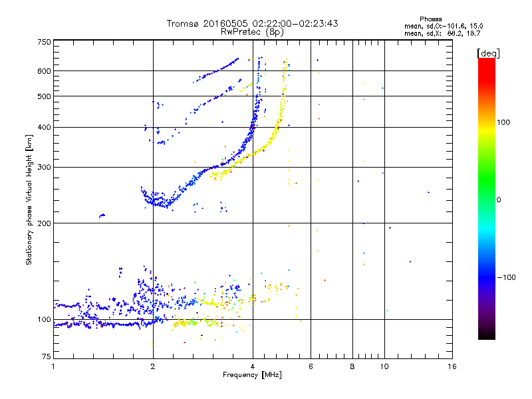Click the small blue echo cluster below 250 km near 1.4 MHz

click(102, 215)
